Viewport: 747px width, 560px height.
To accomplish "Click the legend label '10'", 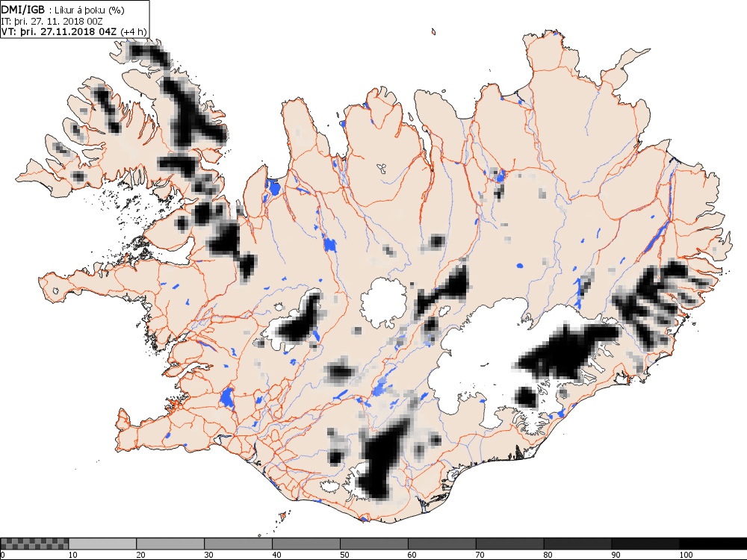I will pos(73,555).
